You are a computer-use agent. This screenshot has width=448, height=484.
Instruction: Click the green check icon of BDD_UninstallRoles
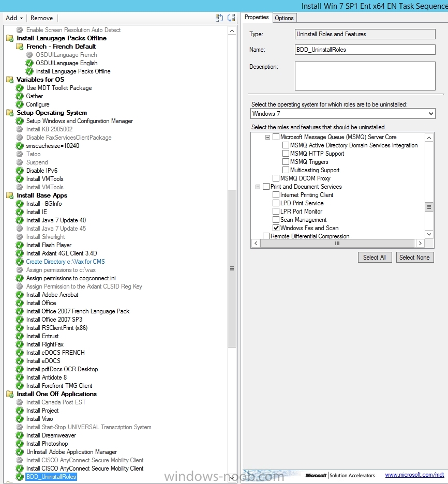coord(20,477)
